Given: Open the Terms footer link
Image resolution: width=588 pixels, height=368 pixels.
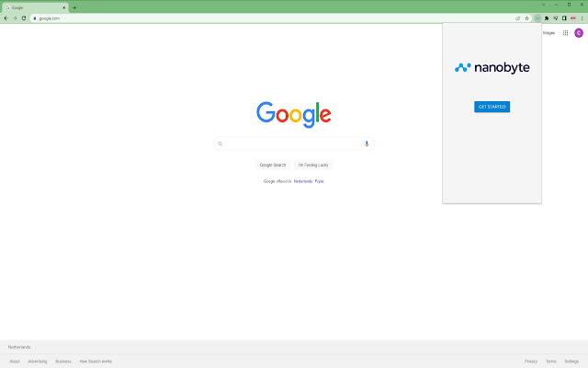Looking at the screenshot, I should click(x=551, y=362).
